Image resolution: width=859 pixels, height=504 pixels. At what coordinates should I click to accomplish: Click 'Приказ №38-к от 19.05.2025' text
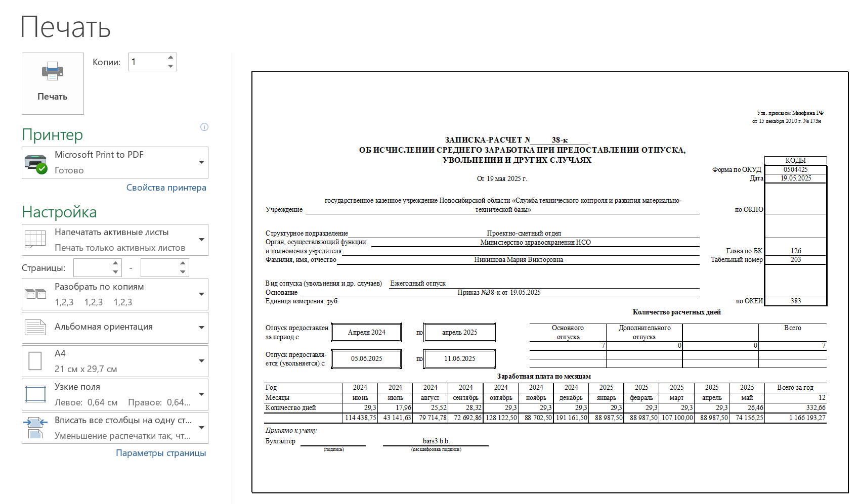(x=499, y=293)
